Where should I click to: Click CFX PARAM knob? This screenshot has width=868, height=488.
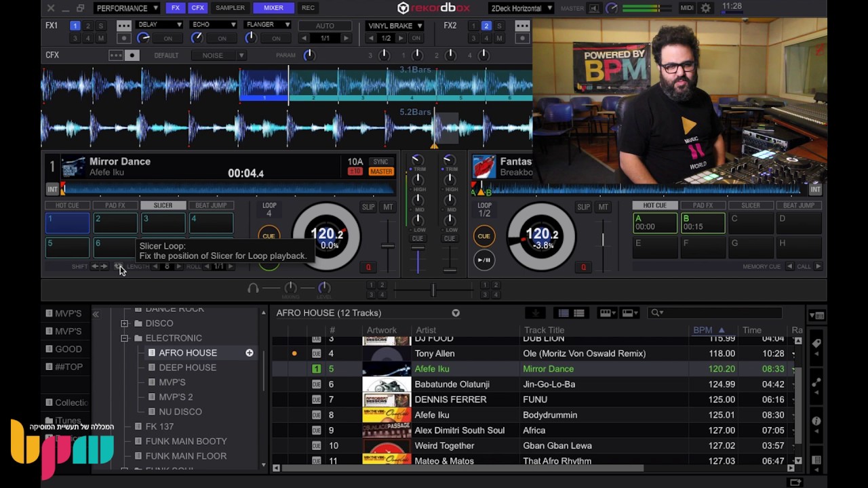pos(309,56)
